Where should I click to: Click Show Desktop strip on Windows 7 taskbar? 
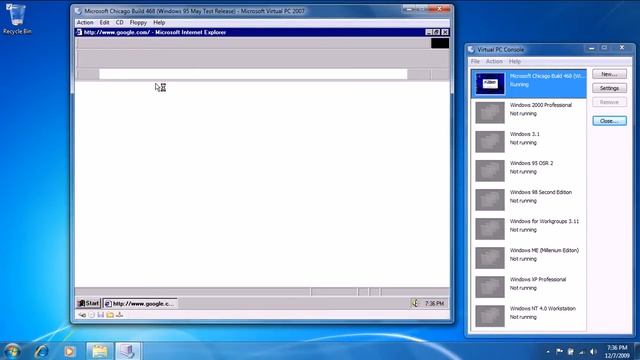tap(637, 351)
